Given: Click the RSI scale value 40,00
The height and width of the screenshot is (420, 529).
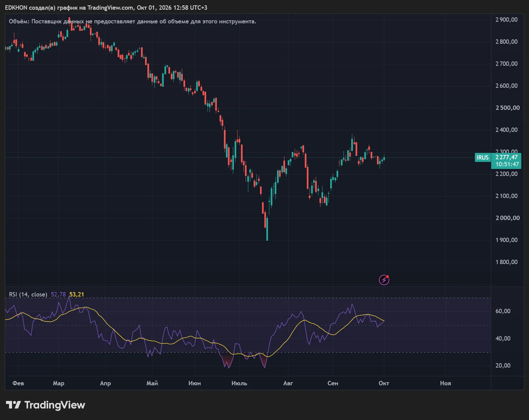Looking at the screenshot, I should 503,339.
